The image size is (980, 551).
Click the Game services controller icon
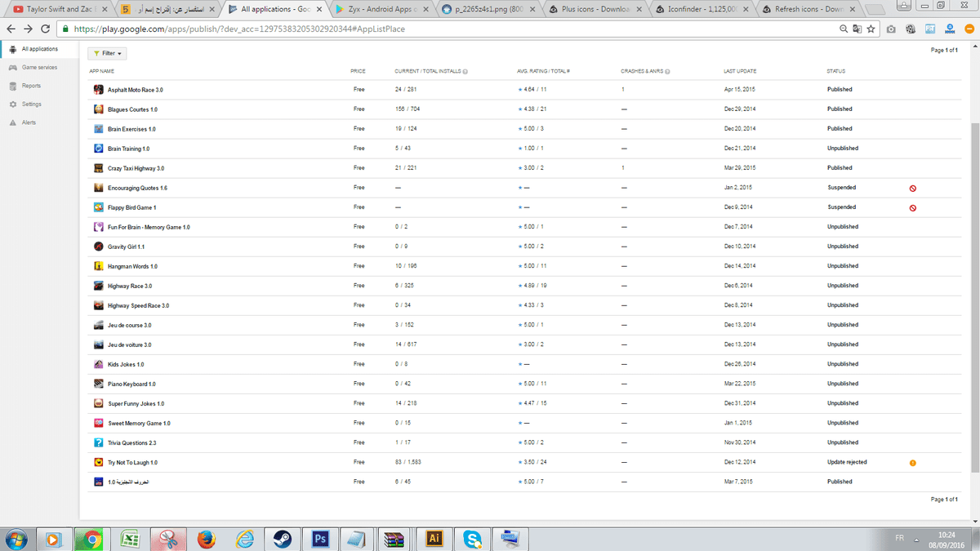coord(12,68)
